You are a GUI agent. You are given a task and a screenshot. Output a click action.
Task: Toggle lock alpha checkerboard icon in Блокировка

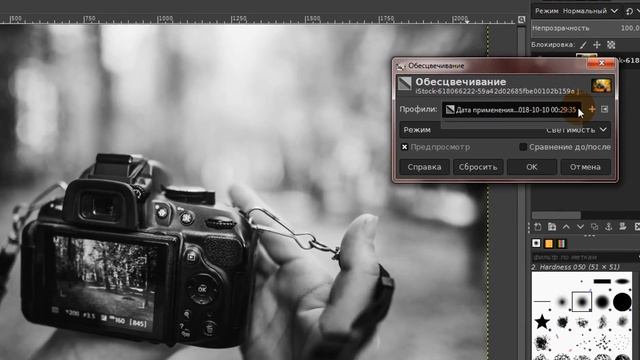click(x=611, y=45)
